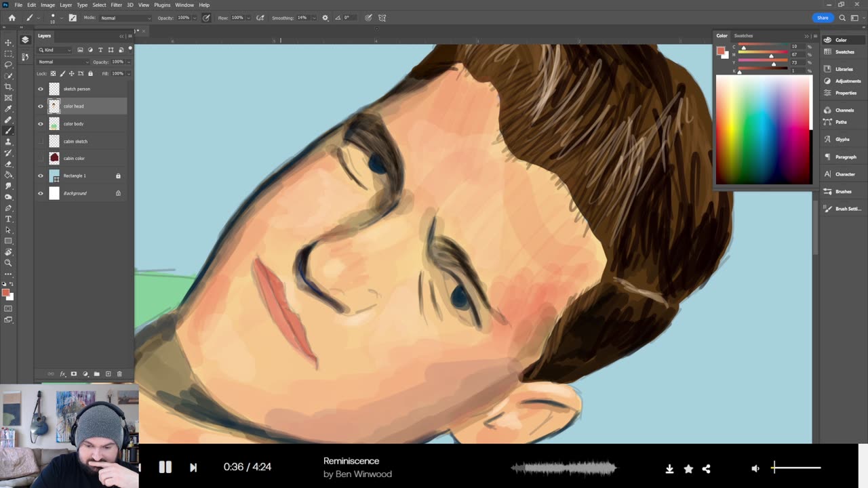Image resolution: width=868 pixels, height=488 pixels.
Task: Select the Crop tool
Action: [x=8, y=87]
